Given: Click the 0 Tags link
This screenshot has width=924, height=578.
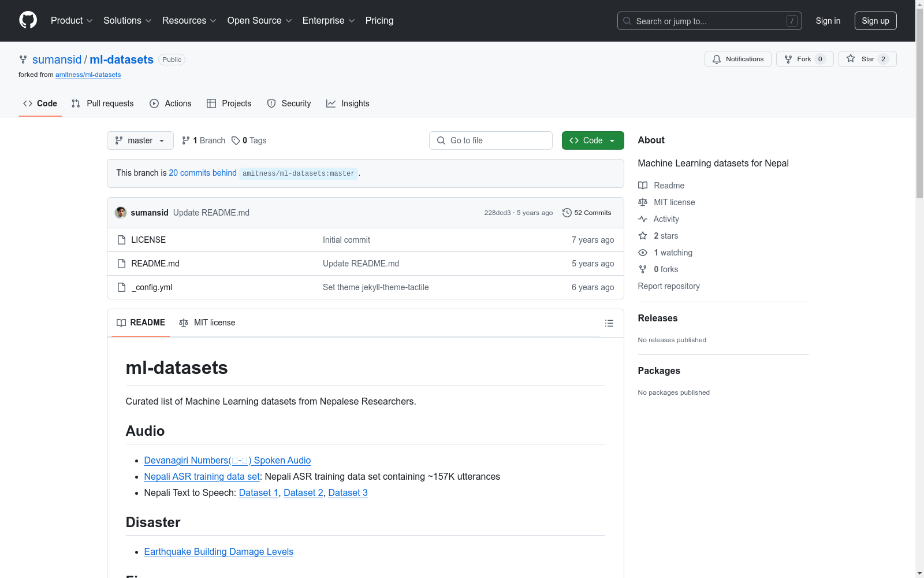Looking at the screenshot, I should tap(249, 140).
